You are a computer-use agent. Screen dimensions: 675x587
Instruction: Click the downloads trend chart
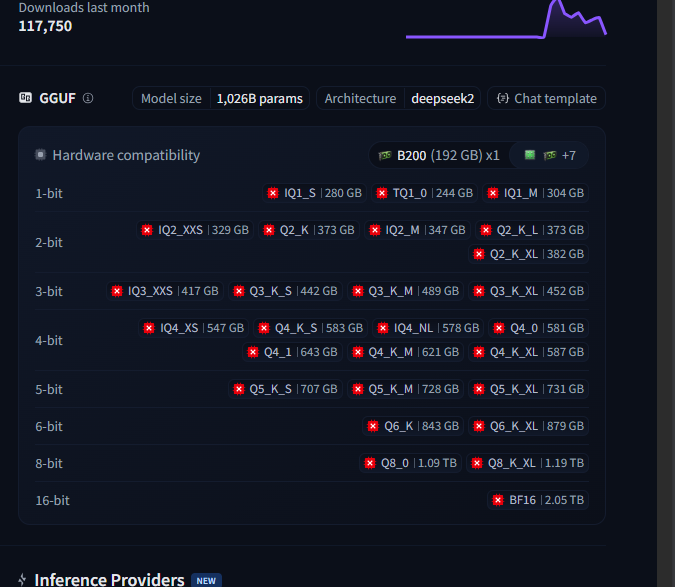(x=506, y=19)
